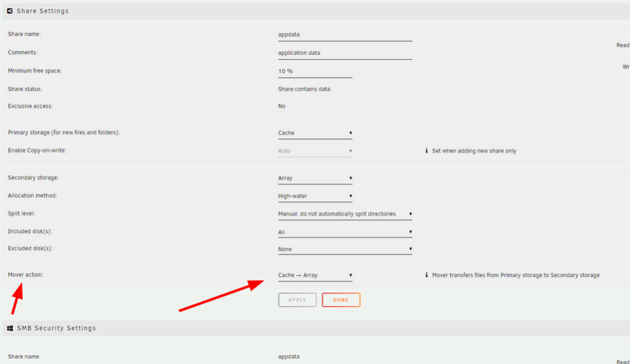Click info icon beside Set when adding new share

[427, 151]
